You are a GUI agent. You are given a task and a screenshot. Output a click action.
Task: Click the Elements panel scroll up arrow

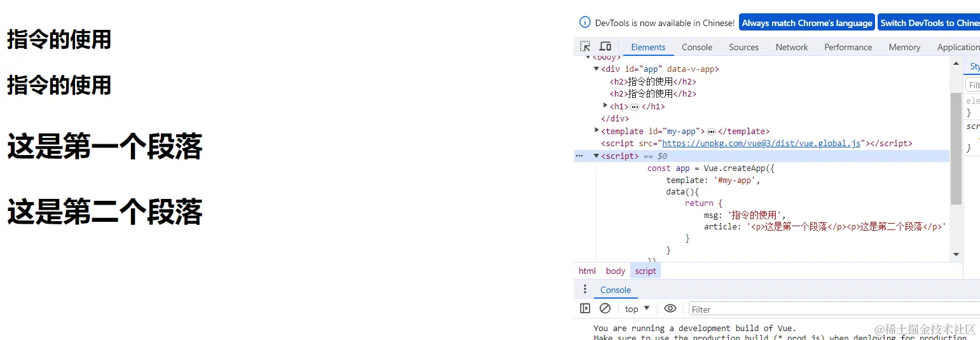(956, 64)
